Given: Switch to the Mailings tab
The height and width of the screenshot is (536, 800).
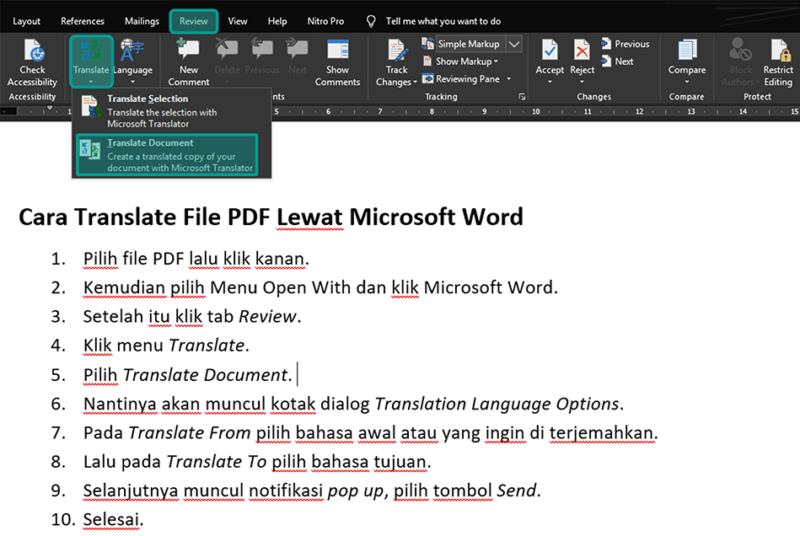Looking at the screenshot, I should [142, 21].
